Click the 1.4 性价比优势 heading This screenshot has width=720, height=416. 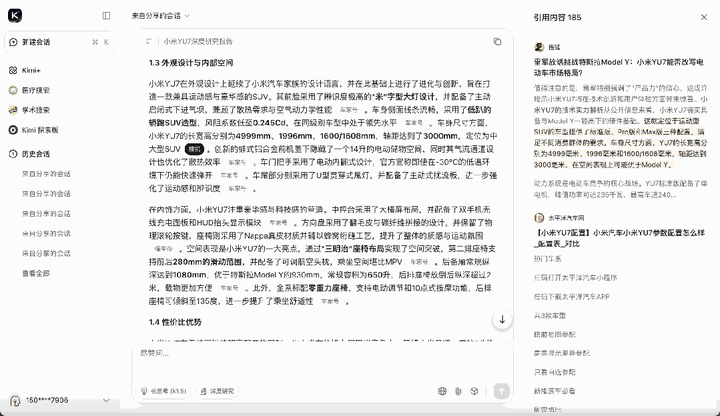click(x=175, y=322)
